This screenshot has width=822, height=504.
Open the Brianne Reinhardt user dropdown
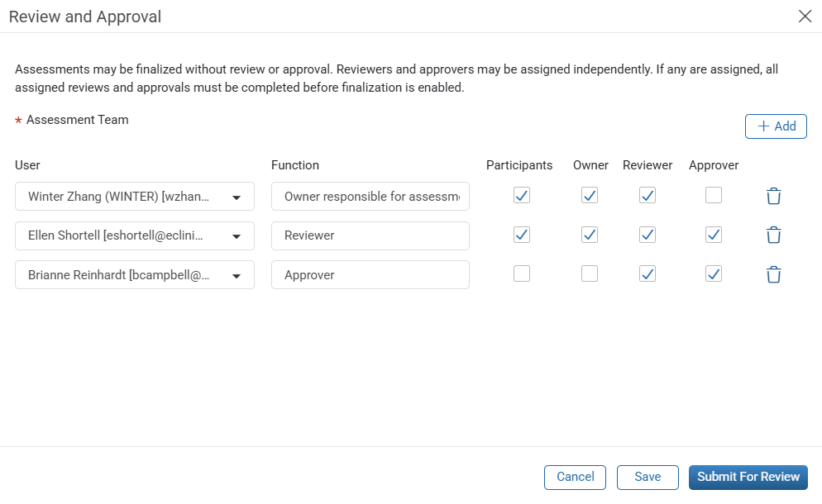click(x=135, y=275)
